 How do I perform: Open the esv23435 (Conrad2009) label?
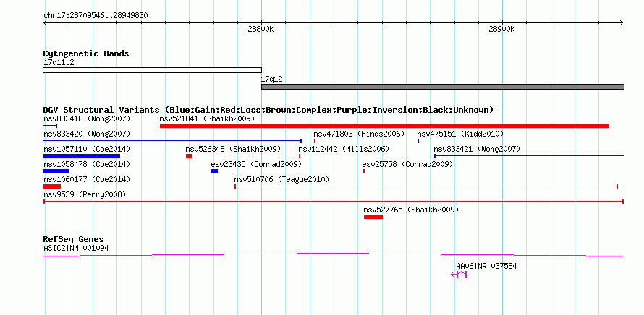point(256,164)
